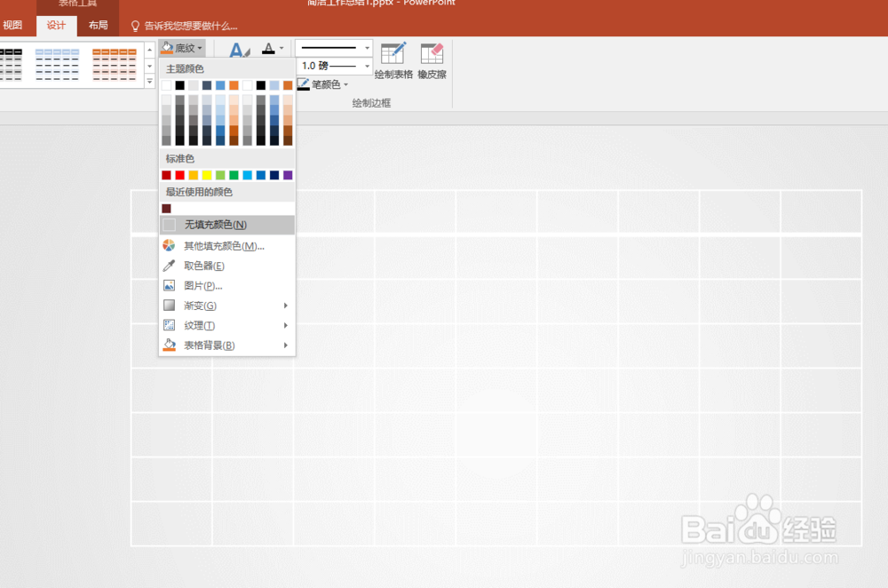
Task: Click the texture pattern icon
Action: coord(169,325)
